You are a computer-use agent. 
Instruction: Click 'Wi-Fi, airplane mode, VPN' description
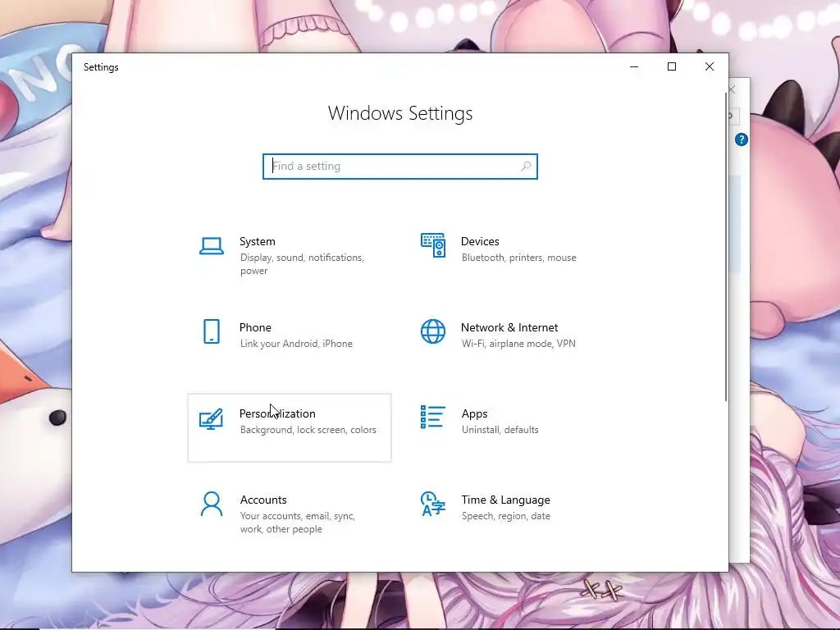[x=518, y=344]
